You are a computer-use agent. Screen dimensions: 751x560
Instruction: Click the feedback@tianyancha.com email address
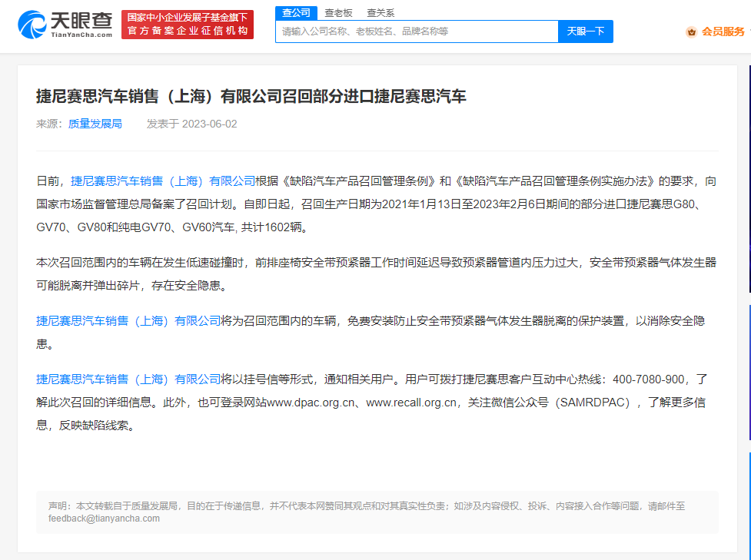(104, 519)
